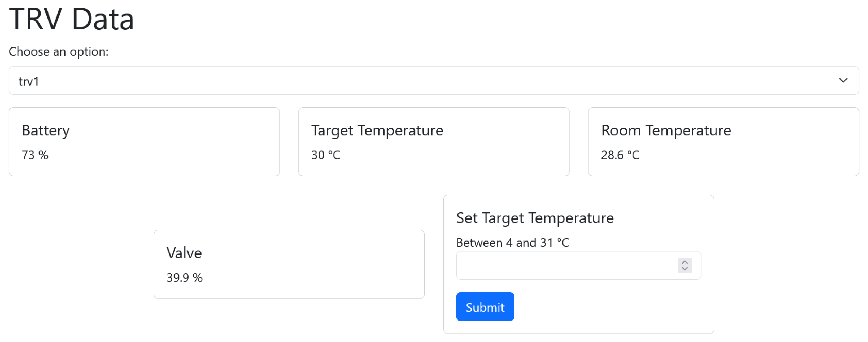The image size is (868, 342).
Task: Click the "Between 4 and 31 °C" label
Action: click(512, 243)
